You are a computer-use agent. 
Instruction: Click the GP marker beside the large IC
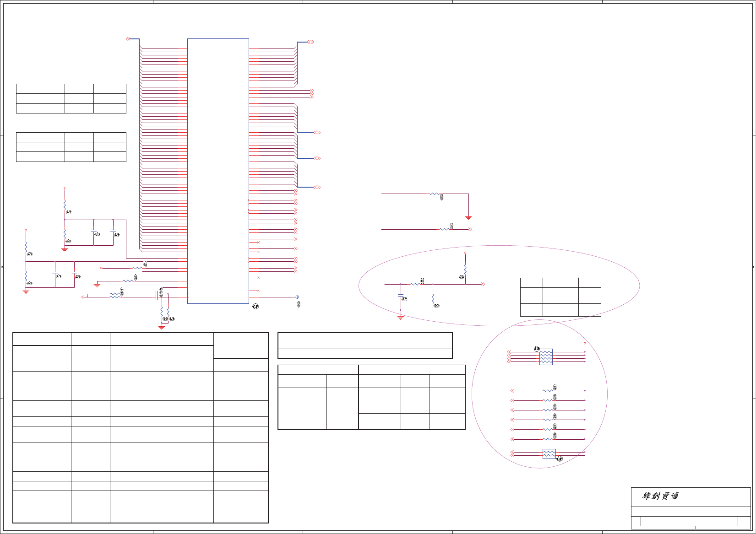click(256, 307)
